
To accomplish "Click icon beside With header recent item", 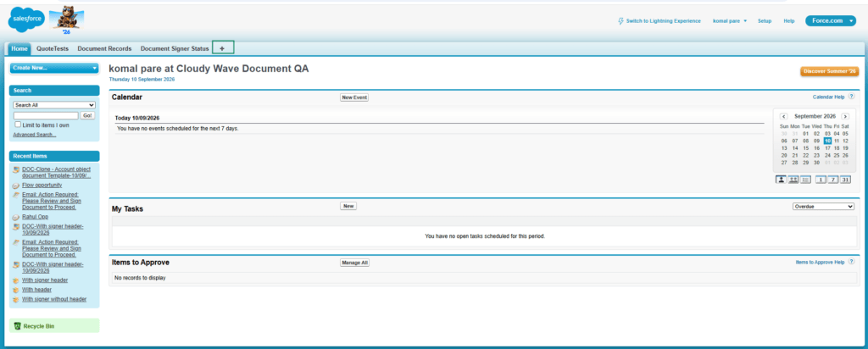I will (17, 291).
